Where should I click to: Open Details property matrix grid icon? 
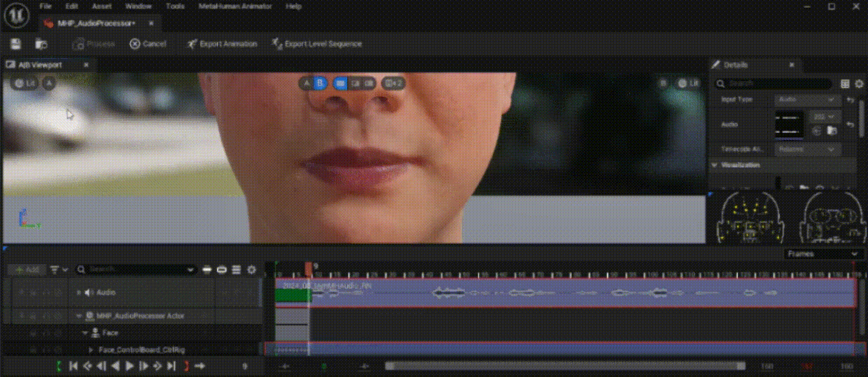click(845, 83)
